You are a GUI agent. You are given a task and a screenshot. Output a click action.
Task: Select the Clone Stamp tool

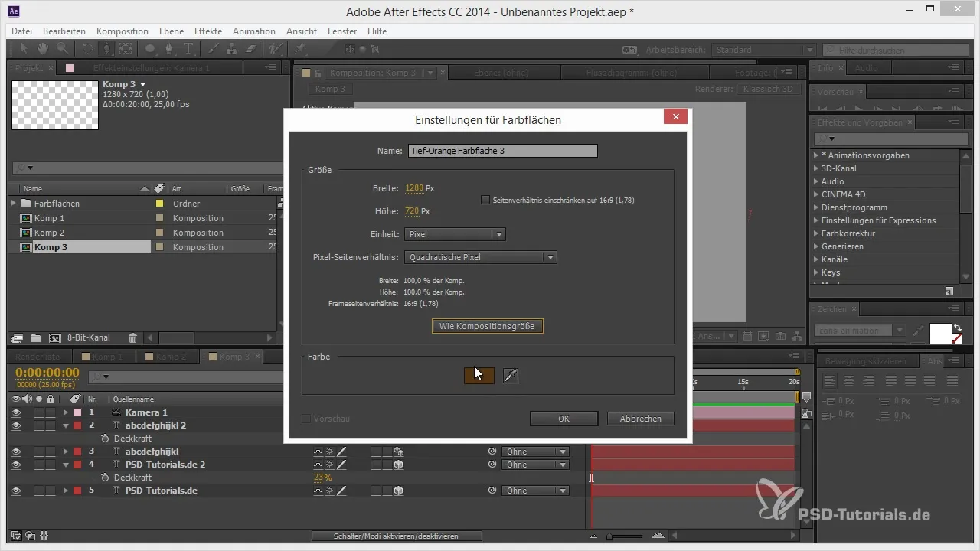click(231, 49)
